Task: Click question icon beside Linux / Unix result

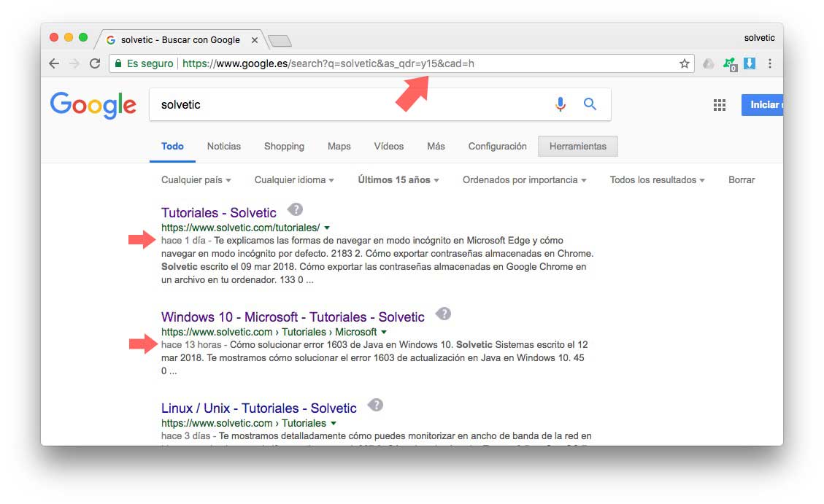Action: point(375,405)
